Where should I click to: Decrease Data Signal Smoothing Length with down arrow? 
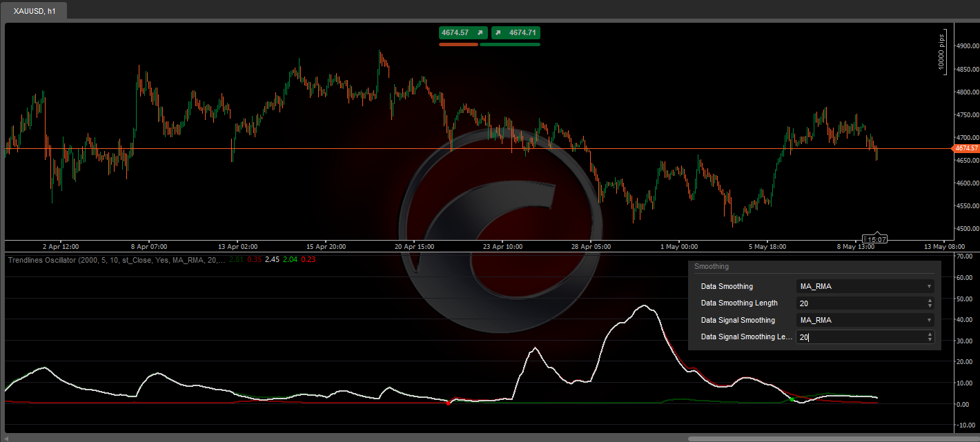[930, 340]
